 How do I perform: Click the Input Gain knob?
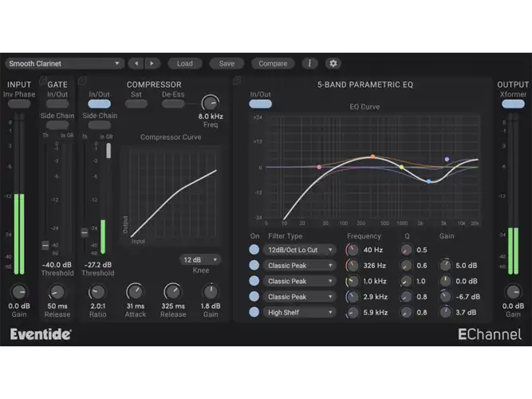pos(19,292)
